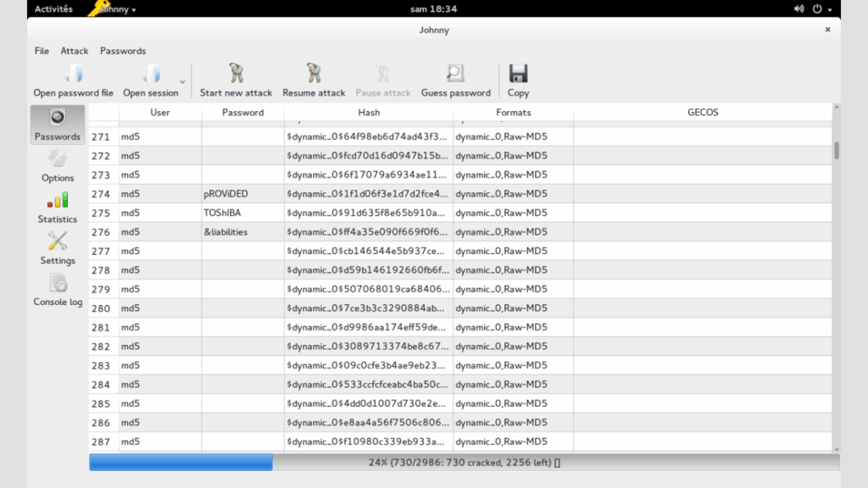The width and height of the screenshot is (868, 488).
Task: Open the Attack menu
Action: (75, 51)
